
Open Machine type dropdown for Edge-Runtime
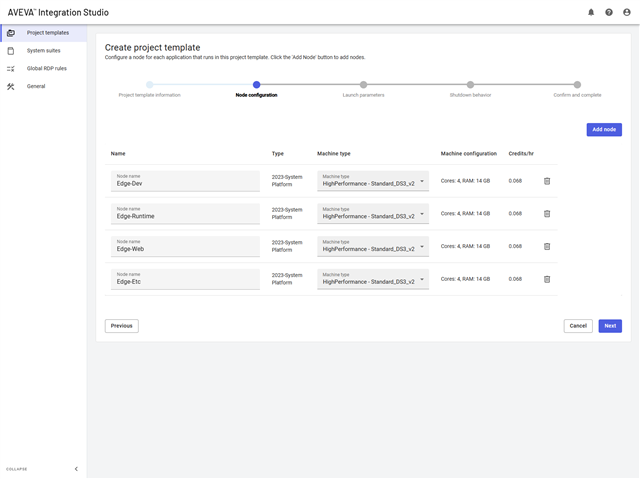(x=373, y=213)
